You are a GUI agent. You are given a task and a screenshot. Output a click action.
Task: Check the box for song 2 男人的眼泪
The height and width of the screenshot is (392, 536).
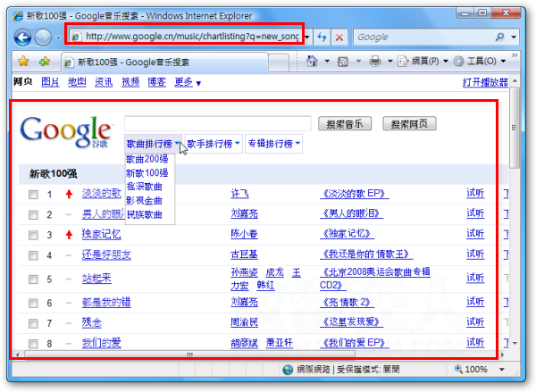(33, 214)
